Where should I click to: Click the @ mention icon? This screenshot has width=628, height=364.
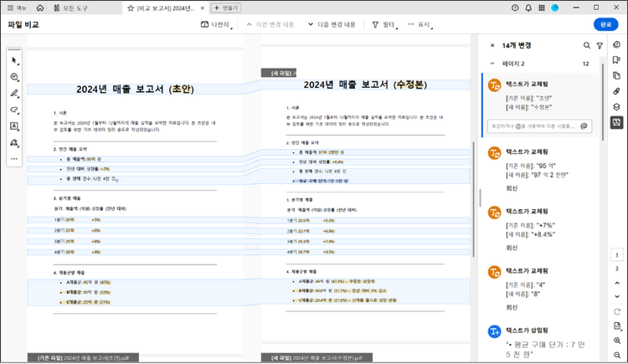click(x=584, y=126)
